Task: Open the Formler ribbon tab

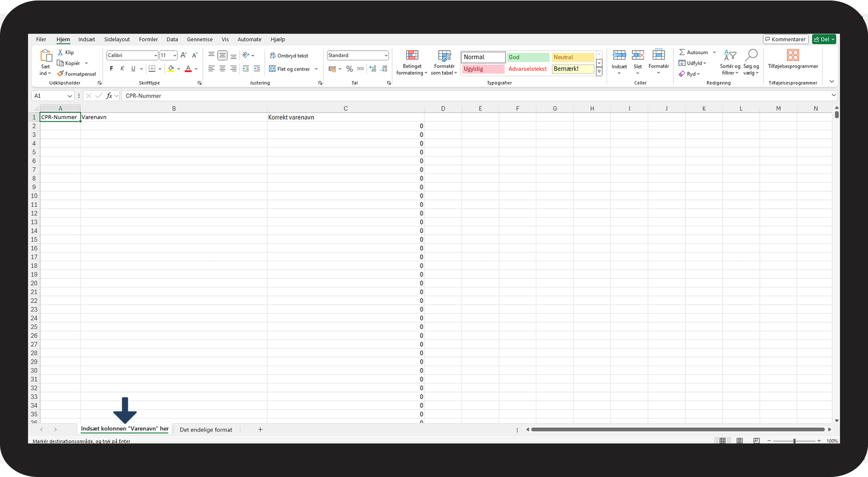Action: tap(148, 39)
